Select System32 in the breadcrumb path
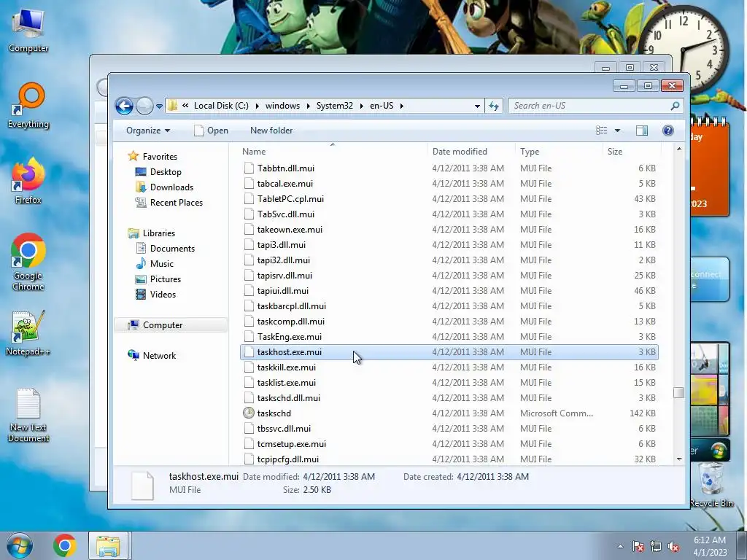 click(334, 106)
